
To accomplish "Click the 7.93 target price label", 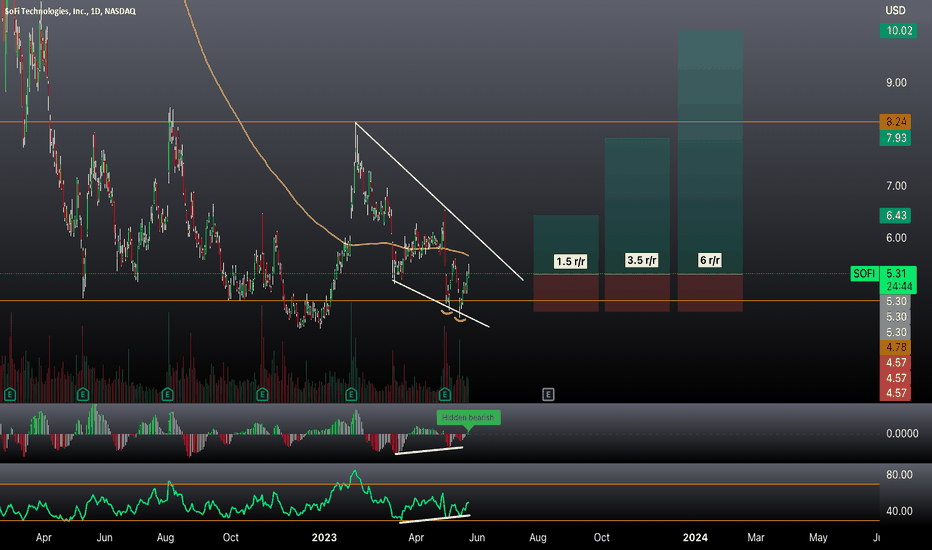I will [x=896, y=138].
